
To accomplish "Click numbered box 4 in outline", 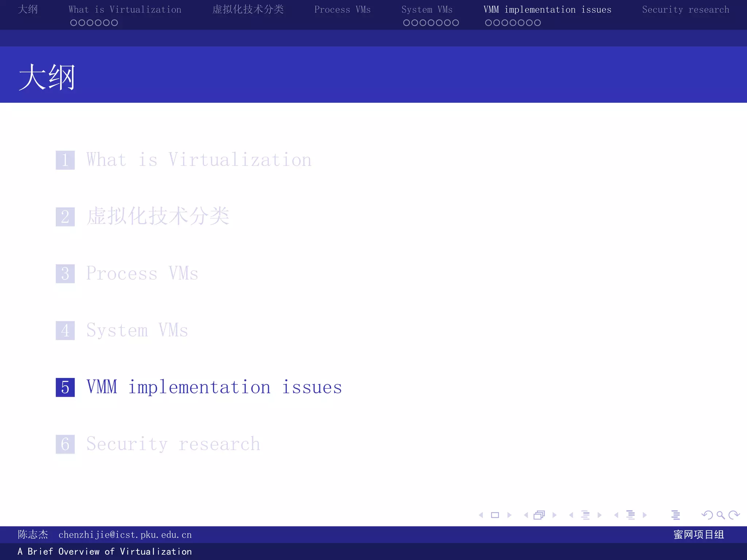I will pyautogui.click(x=65, y=331).
